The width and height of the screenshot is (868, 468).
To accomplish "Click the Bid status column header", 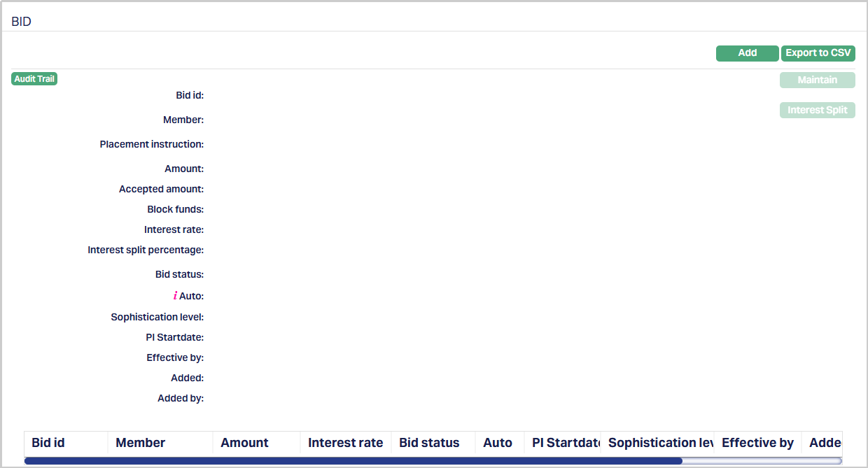I will pos(429,443).
